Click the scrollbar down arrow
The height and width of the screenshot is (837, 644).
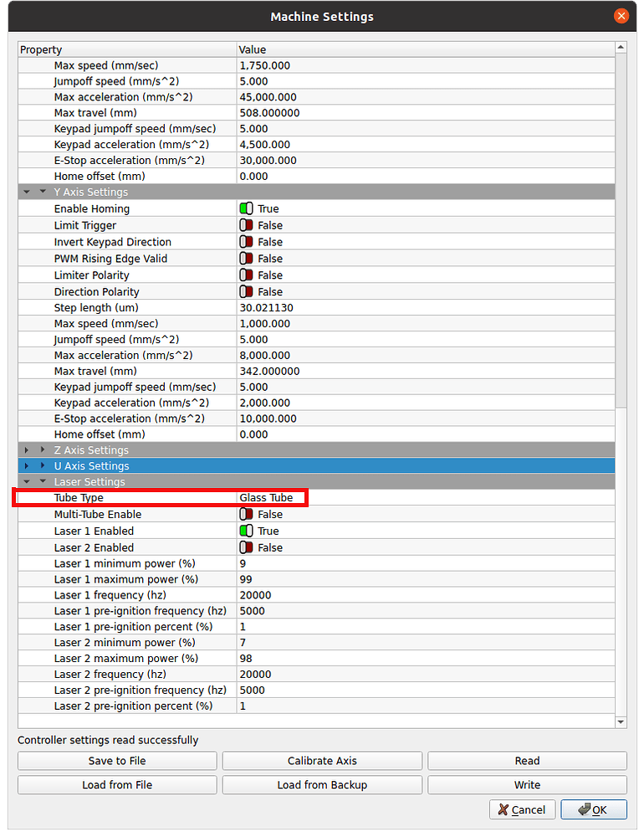tap(621, 721)
